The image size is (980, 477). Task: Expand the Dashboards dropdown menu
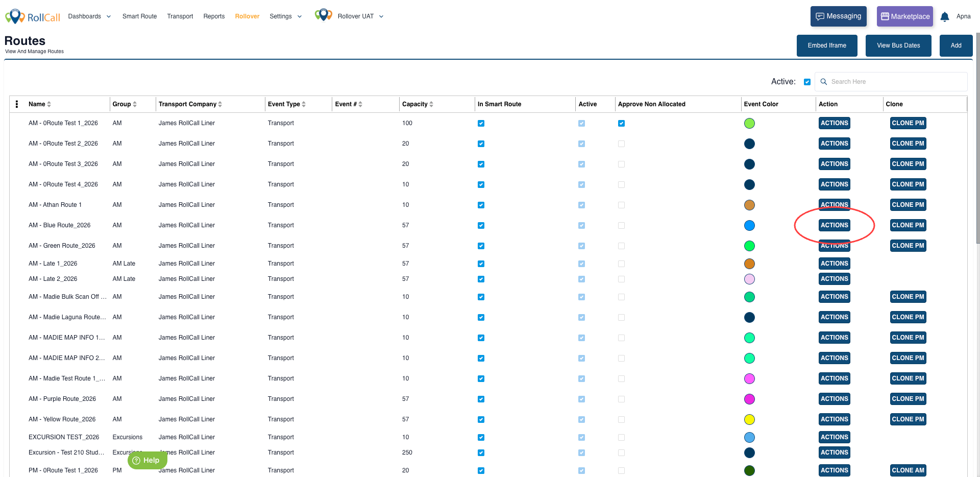(89, 16)
